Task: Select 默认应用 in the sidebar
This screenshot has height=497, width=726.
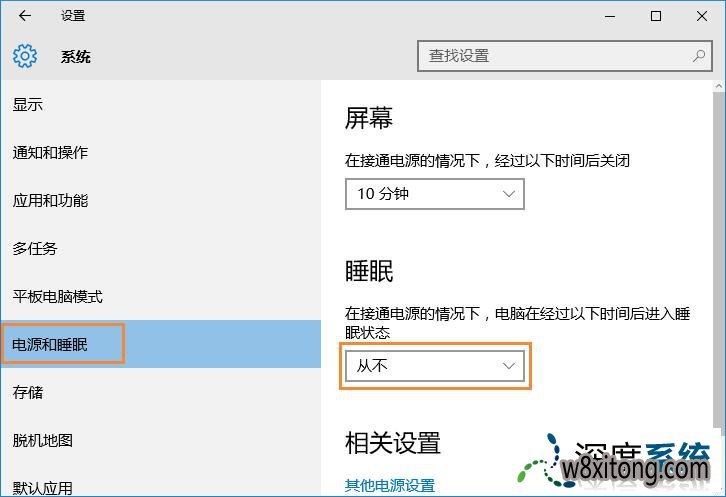Action: tap(42, 487)
